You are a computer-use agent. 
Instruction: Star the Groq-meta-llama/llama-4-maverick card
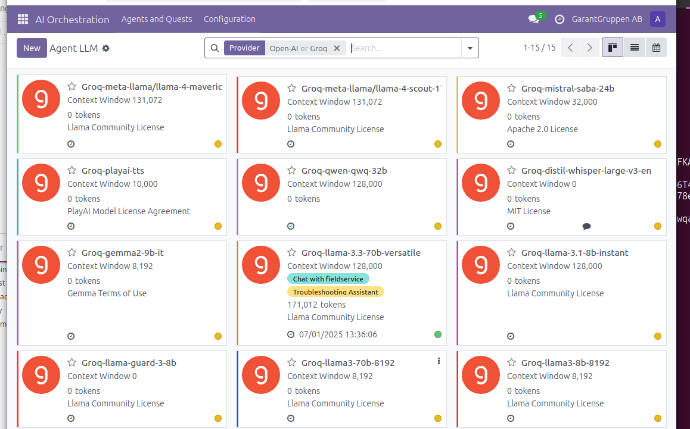[x=72, y=86]
